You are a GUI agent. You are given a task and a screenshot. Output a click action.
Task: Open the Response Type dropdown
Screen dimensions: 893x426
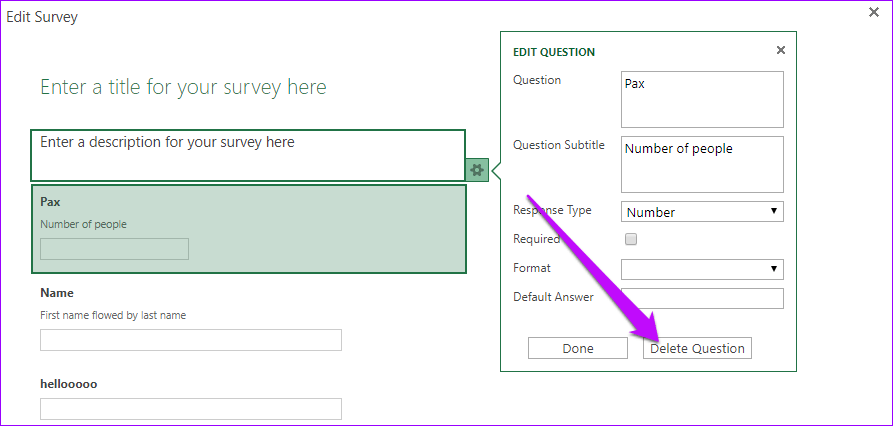tap(701, 212)
